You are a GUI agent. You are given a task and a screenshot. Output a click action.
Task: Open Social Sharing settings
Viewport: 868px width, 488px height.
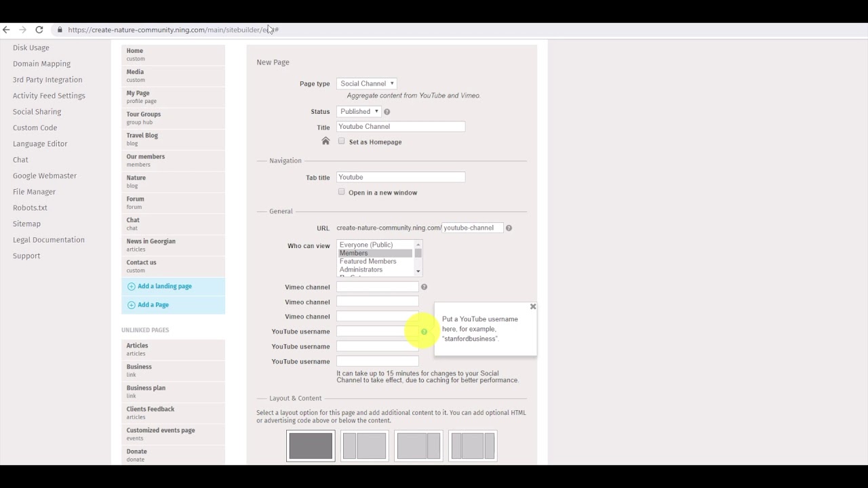pos(37,112)
